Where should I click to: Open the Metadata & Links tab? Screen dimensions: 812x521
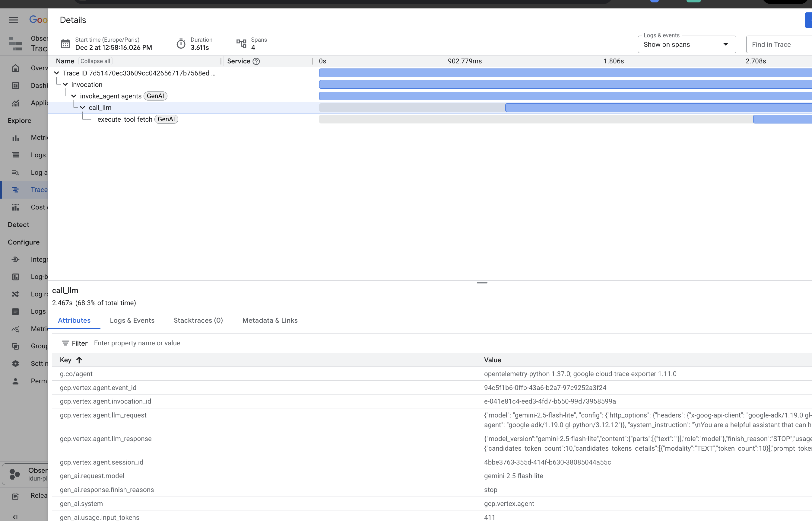pos(269,320)
